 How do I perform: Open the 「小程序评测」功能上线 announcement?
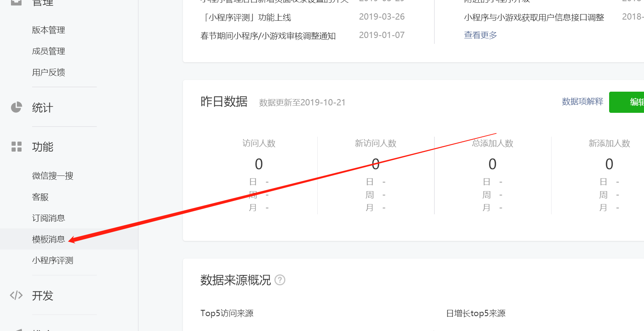pyautogui.click(x=246, y=18)
